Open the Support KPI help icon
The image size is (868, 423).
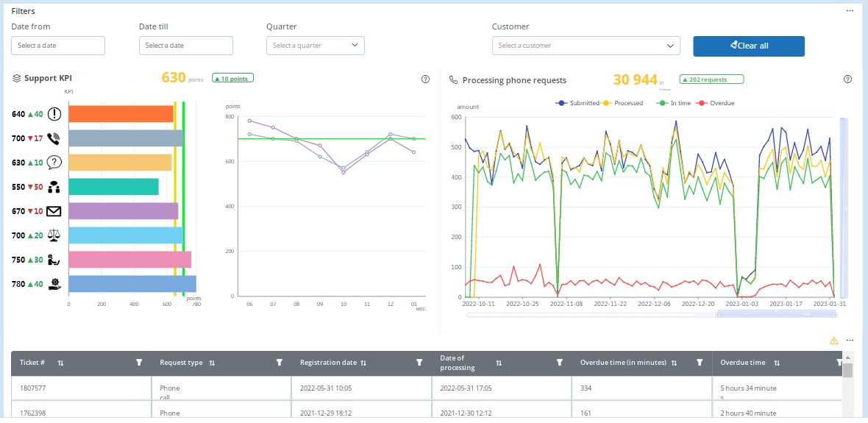[425, 79]
